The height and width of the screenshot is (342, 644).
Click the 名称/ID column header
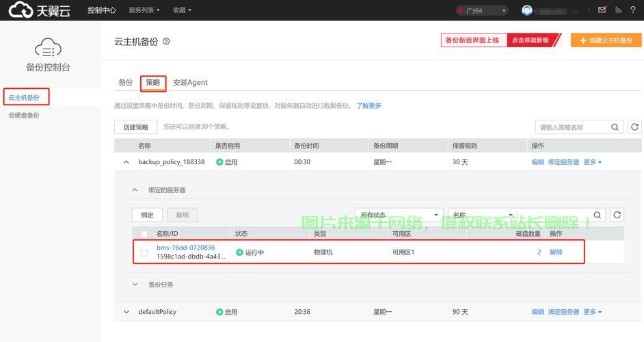[x=167, y=233]
